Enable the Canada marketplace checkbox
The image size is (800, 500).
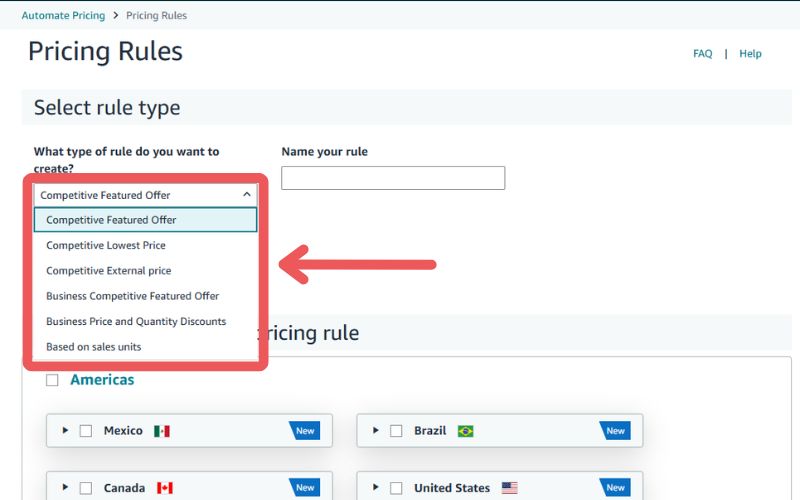[86, 488]
